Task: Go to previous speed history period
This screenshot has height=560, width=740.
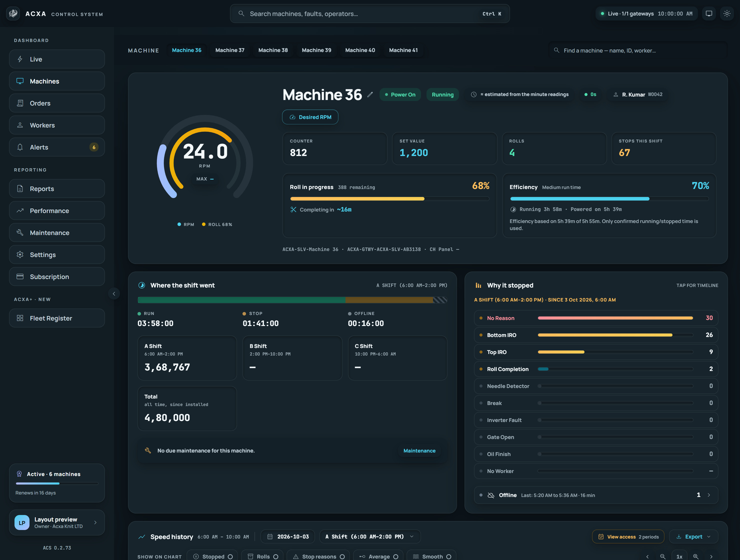Action: pyautogui.click(x=647, y=556)
